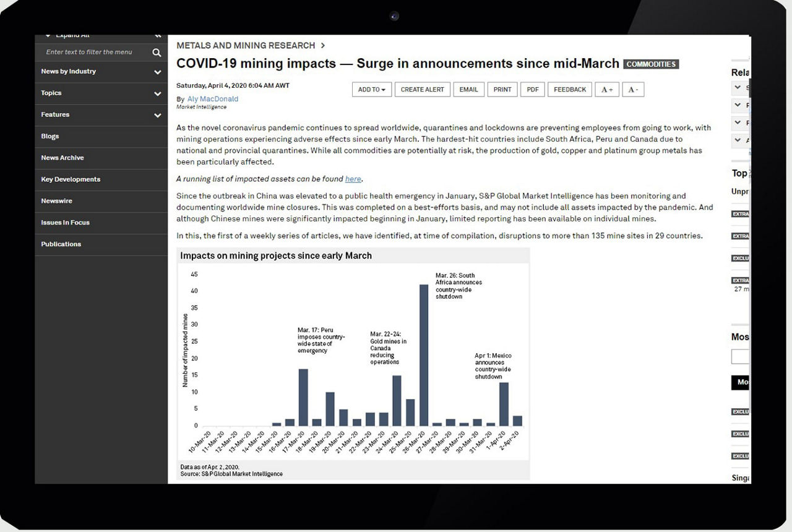This screenshot has width=792, height=532.
Task: Decrease font size with A- button
Action: coord(633,90)
